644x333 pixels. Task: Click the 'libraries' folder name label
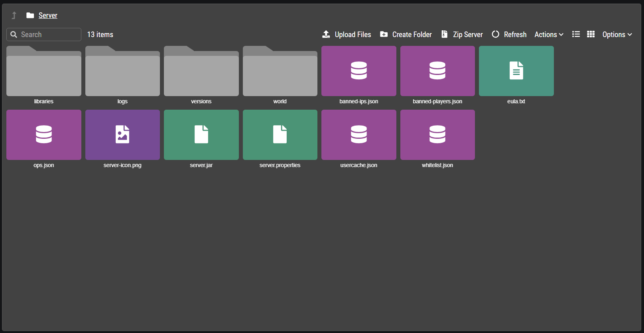point(44,101)
